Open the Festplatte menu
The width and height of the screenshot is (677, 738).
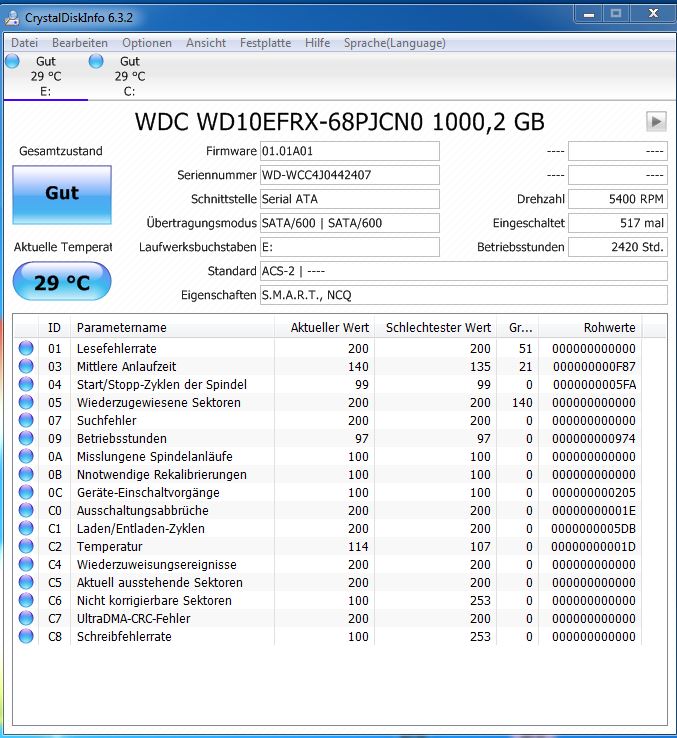tap(266, 43)
